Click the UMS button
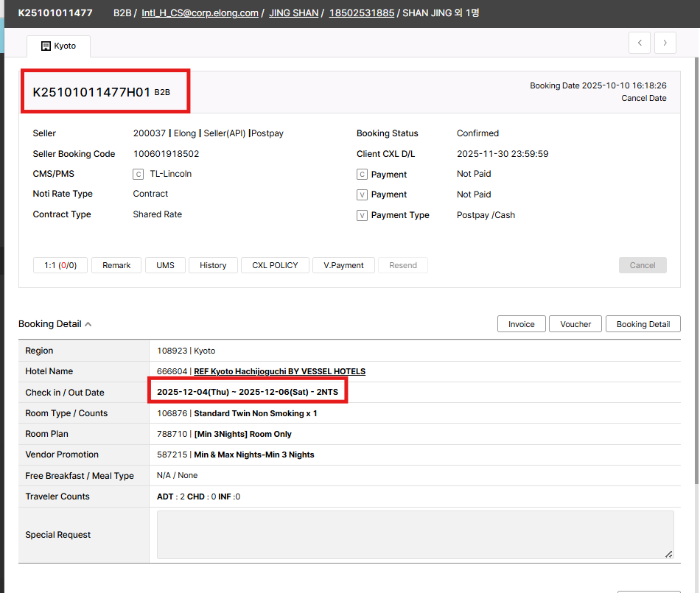This screenshot has width=700, height=593. [165, 265]
